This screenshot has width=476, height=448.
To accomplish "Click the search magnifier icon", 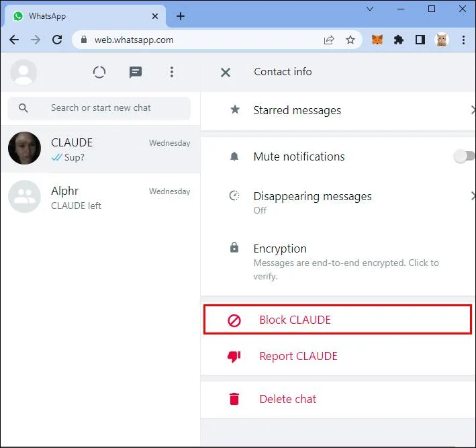I will (x=23, y=108).
